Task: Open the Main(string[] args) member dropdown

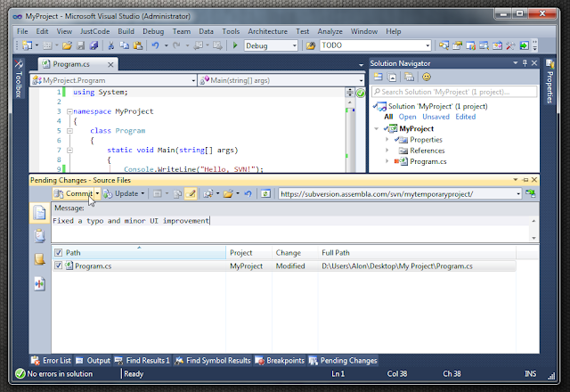Action: (x=361, y=80)
